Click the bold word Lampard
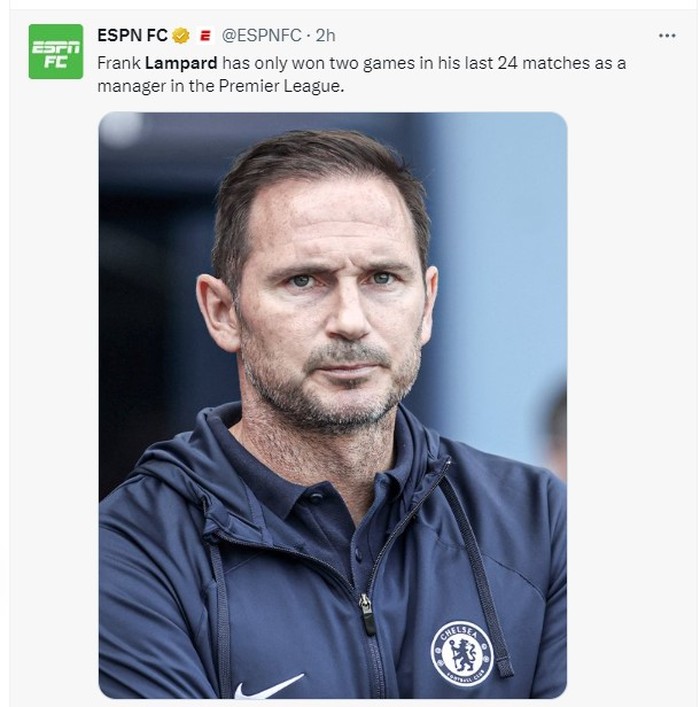 coord(182,62)
